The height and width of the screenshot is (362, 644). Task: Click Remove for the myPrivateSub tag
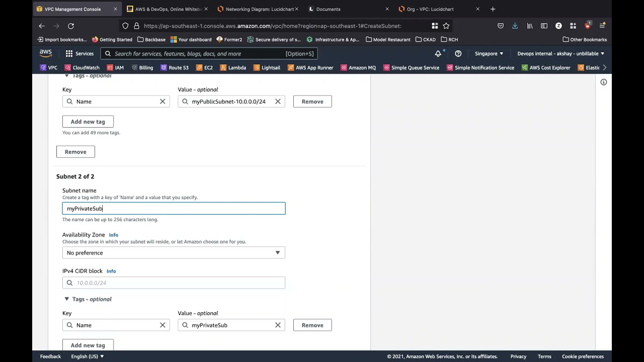(x=312, y=325)
